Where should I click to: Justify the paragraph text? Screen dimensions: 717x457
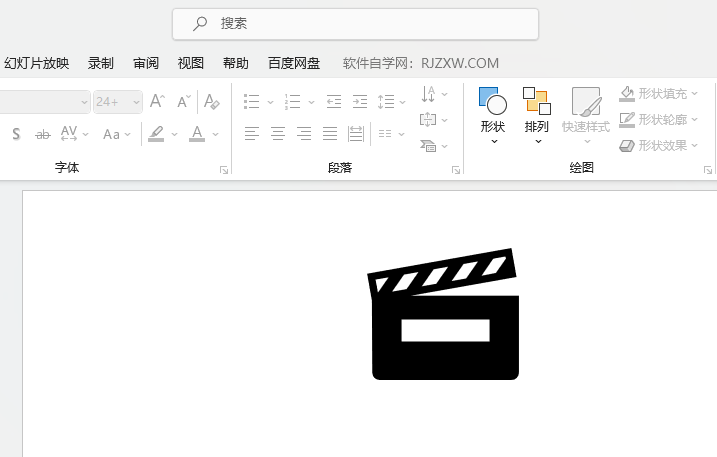tap(330, 134)
